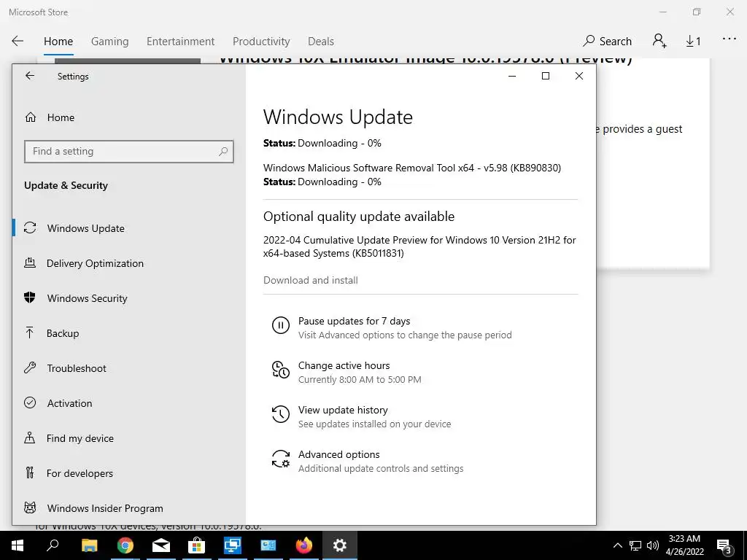Open Find my device settings

(80, 438)
